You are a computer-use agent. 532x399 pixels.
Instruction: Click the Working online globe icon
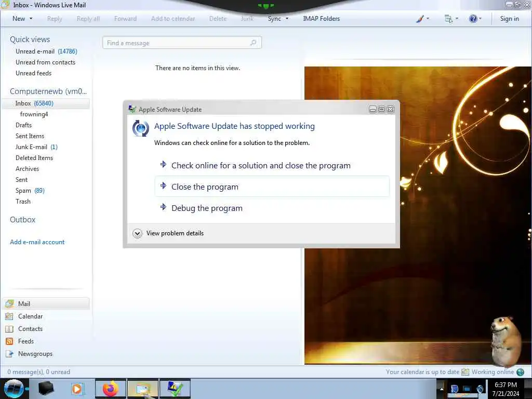[520, 372]
